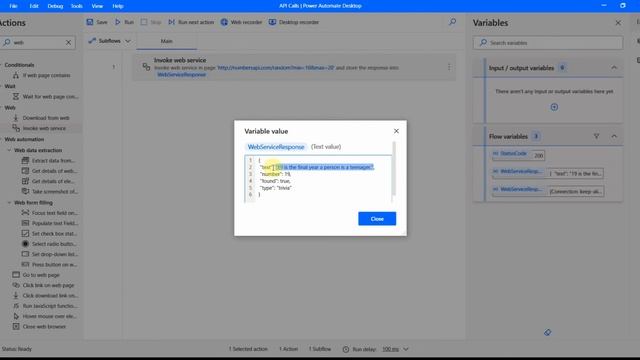Click the dialog value scrollbar
The width and height of the screenshot is (640, 360).
pyautogui.click(x=393, y=169)
